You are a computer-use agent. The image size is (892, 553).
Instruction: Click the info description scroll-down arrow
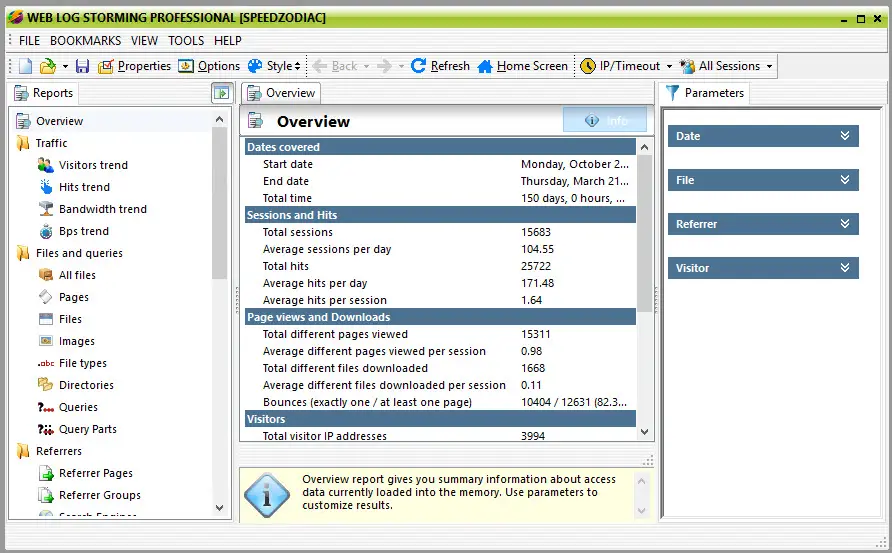[641, 510]
